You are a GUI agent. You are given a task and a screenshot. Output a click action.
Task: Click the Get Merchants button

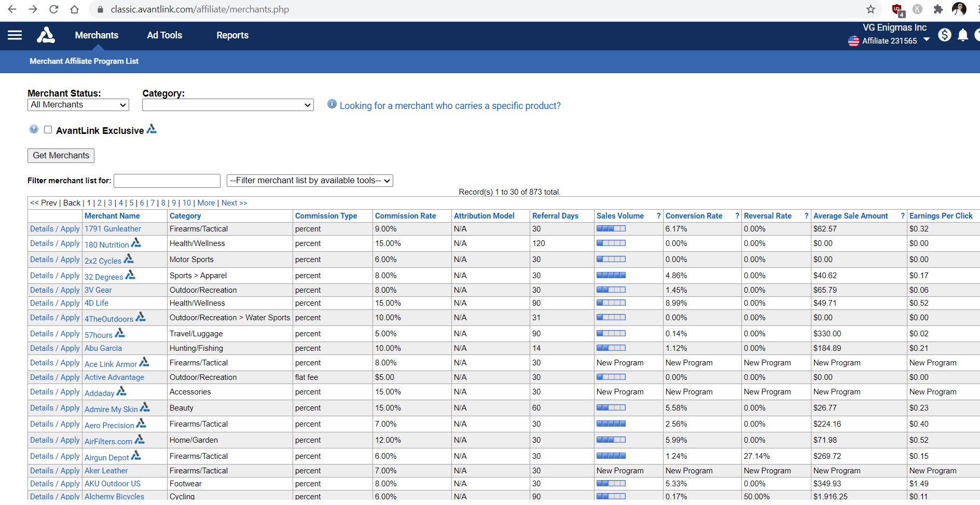point(61,155)
